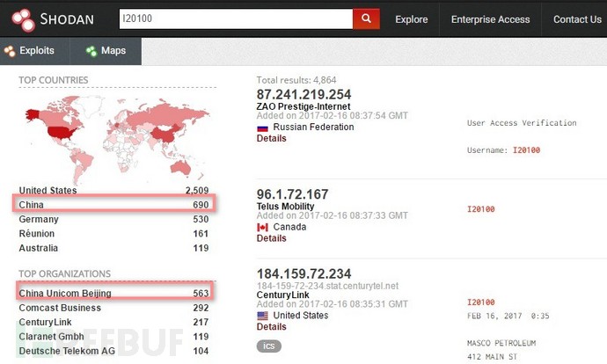Screen dimensions: 607x364
Task: Click Added on 2017-02-16 08:35:31 GMT timestamp
Action: (x=333, y=304)
